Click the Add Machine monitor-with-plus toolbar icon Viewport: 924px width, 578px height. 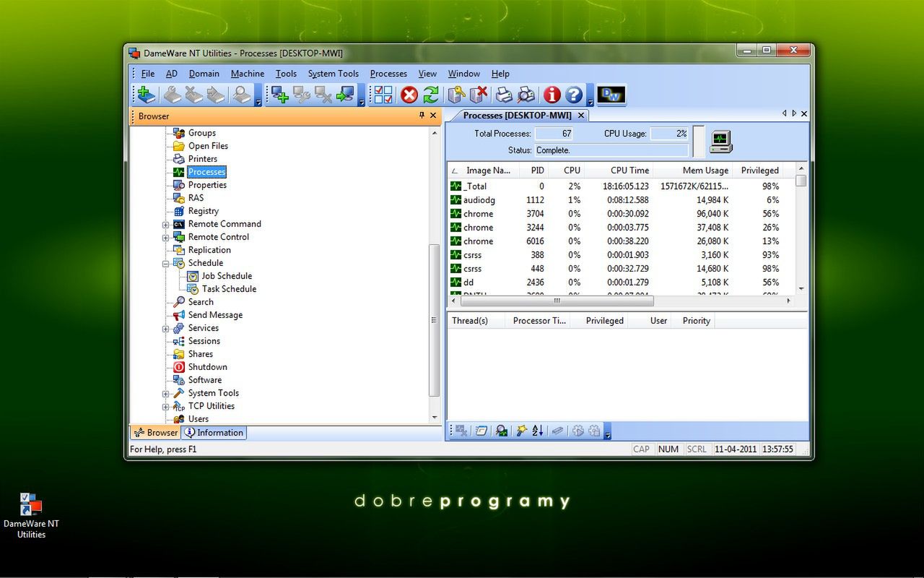click(x=279, y=95)
